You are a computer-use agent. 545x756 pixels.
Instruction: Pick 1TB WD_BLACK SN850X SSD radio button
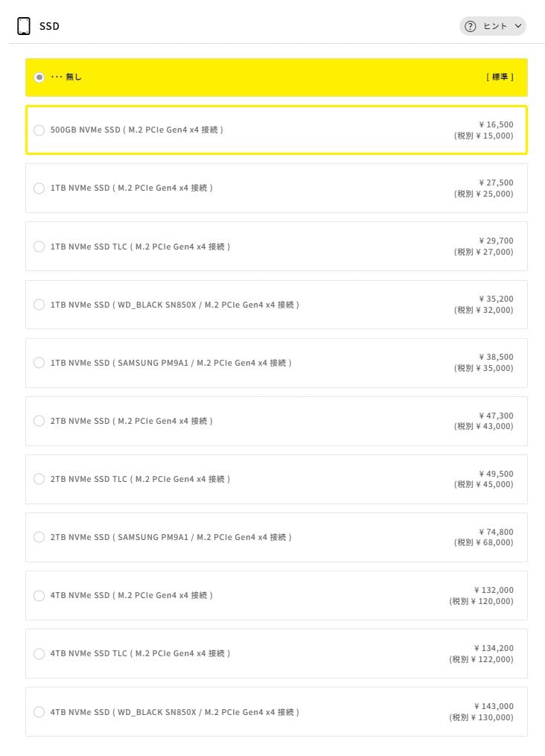coord(39,305)
